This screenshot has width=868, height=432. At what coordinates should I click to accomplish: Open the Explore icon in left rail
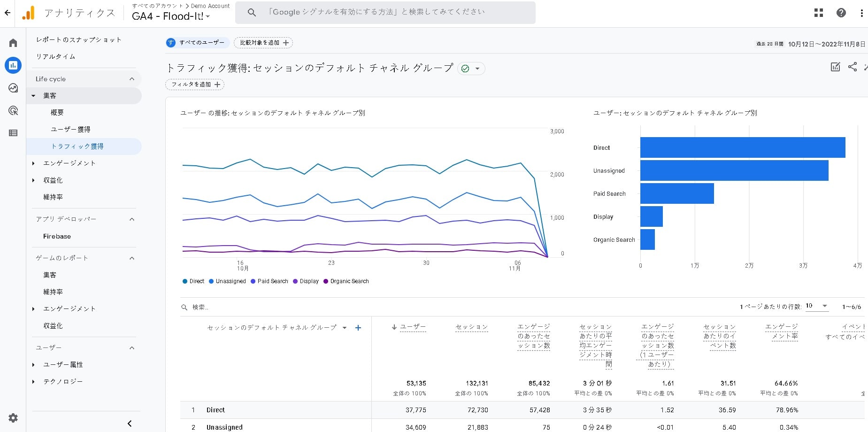[13, 88]
